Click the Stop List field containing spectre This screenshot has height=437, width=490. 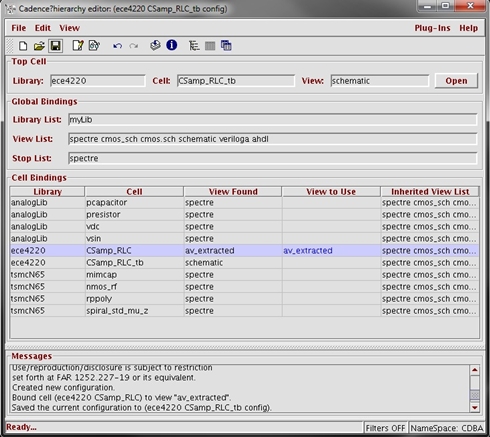272,158
